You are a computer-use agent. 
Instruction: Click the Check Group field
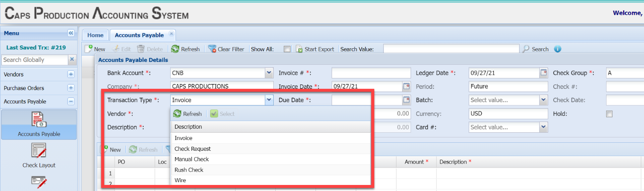pyautogui.click(x=625, y=73)
